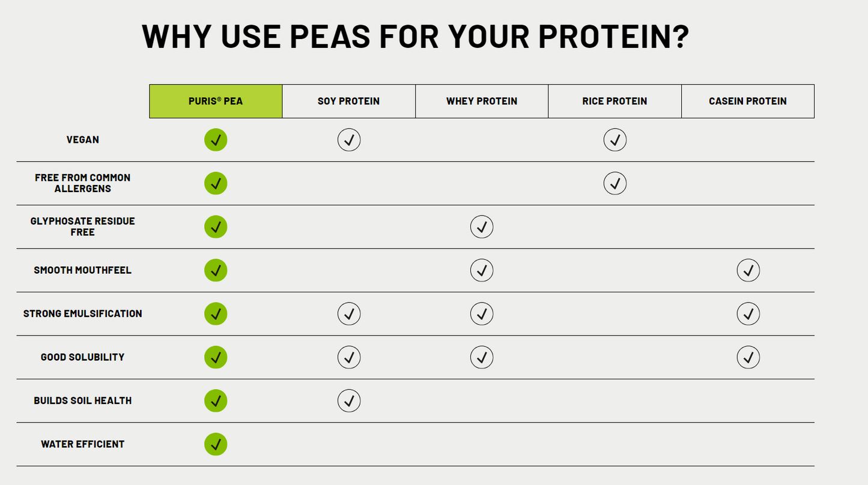Click the green Water Efficient checkmark
Viewport: 868px width, 485px height.
216,444
